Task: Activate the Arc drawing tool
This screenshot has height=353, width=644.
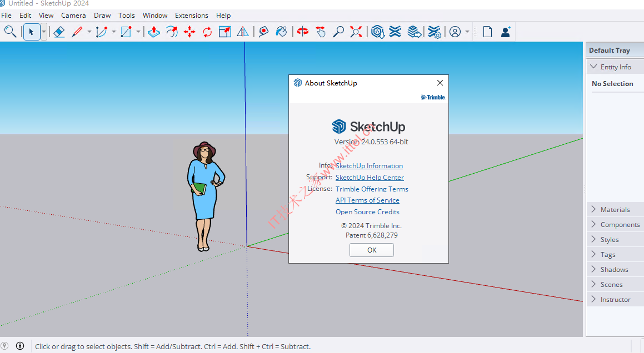Action: point(102,32)
